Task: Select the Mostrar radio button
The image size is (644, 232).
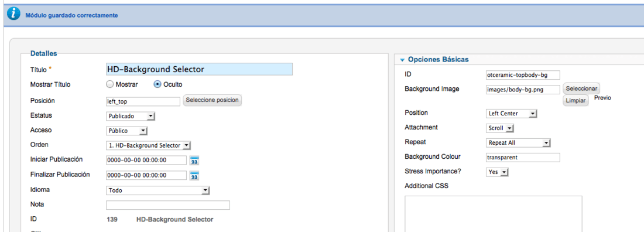Action: click(x=109, y=84)
